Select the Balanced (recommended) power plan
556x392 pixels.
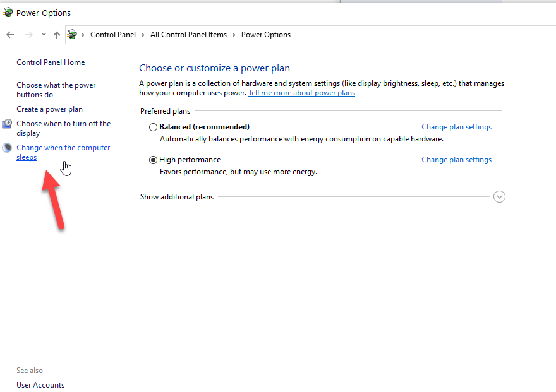153,127
